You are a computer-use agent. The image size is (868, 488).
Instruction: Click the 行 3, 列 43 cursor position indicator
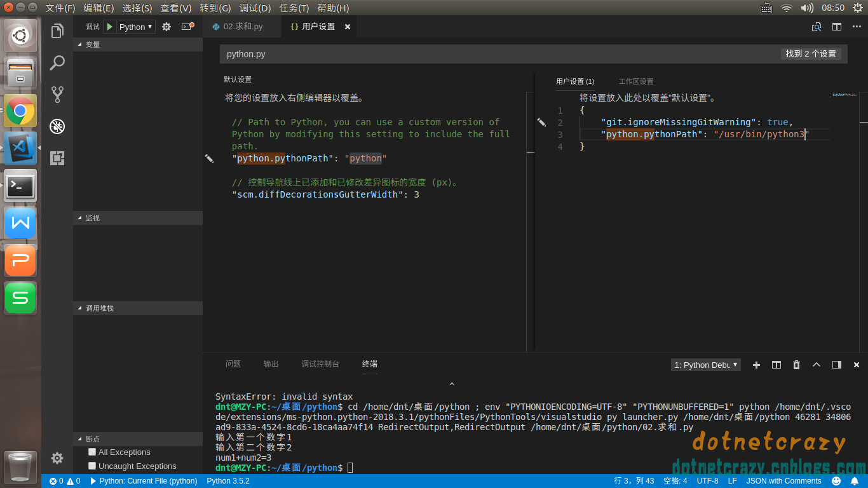pyautogui.click(x=634, y=481)
